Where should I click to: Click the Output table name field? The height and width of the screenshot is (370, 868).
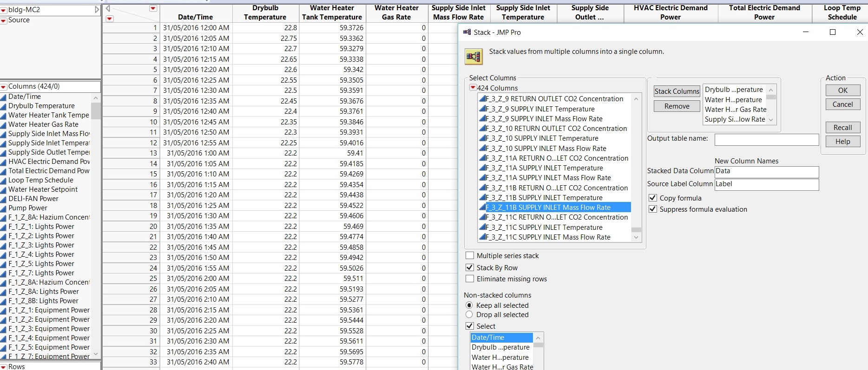tap(767, 140)
